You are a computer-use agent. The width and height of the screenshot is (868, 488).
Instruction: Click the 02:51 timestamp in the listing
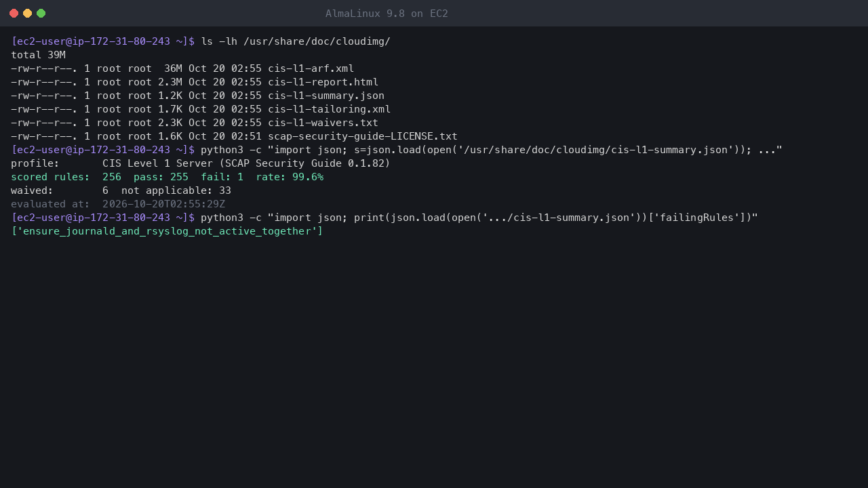247,136
